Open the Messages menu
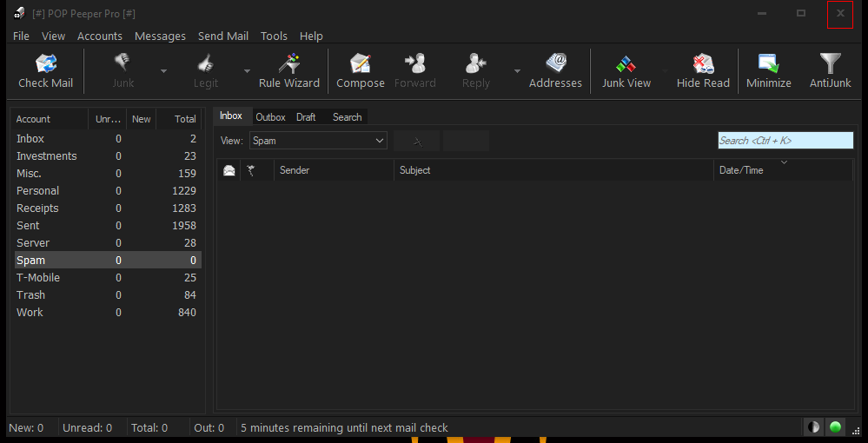Image resolution: width=868 pixels, height=443 pixels. coord(160,36)
